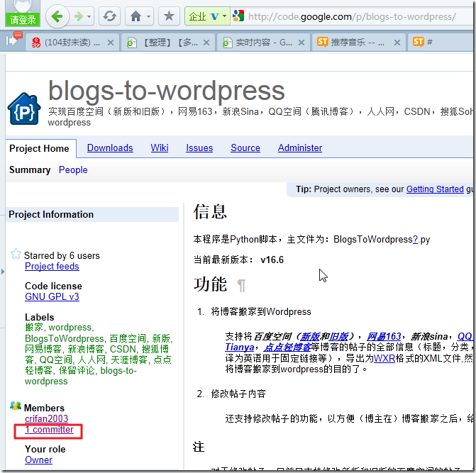476x473 pixels.
Task: Click the green 请登录 login button
Action: 23,20
